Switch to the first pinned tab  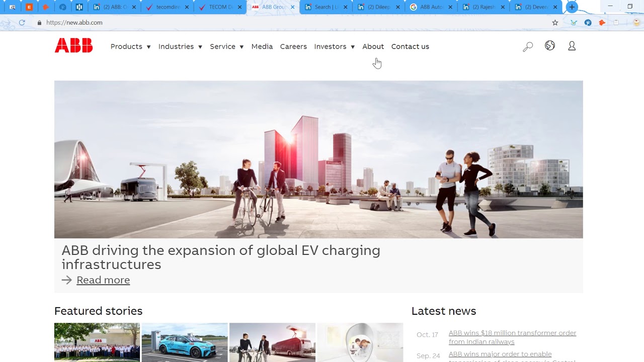[13, 7]
